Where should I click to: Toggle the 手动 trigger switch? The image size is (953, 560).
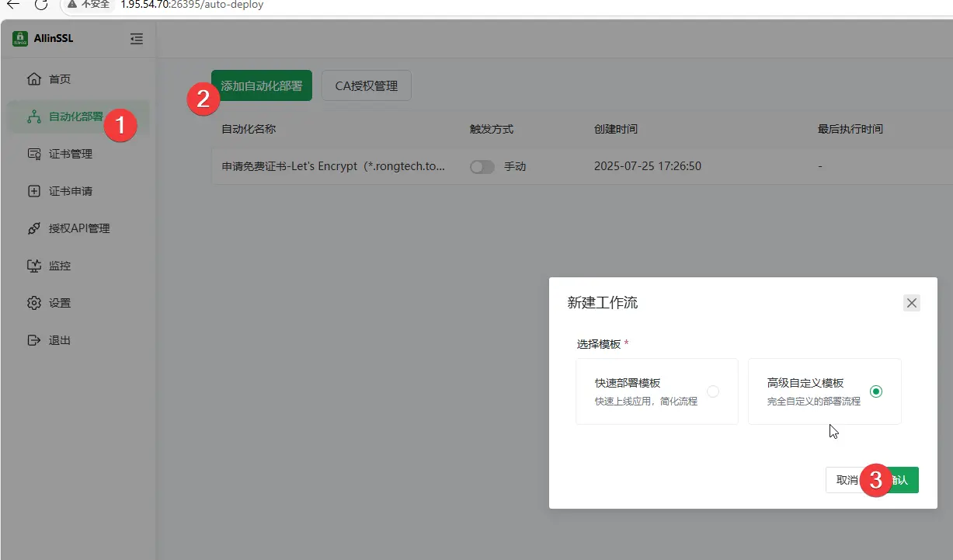pyautogui.click(x=482, y=167)
